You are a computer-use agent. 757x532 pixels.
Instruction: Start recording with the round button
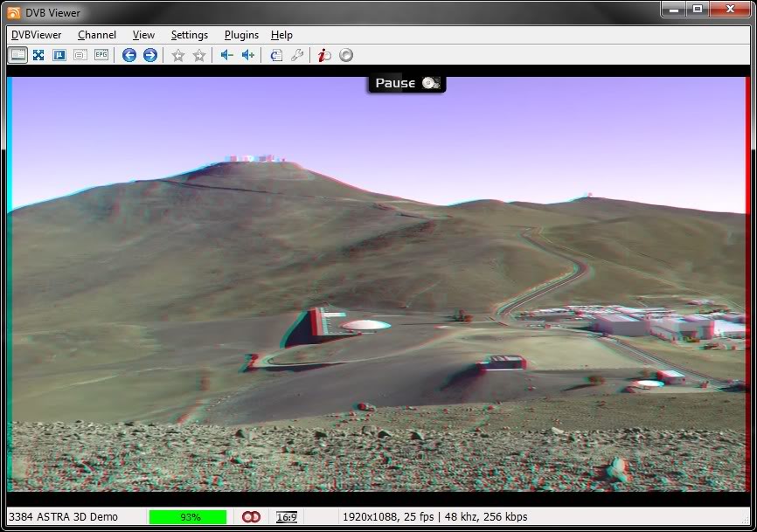coord(346,55)
